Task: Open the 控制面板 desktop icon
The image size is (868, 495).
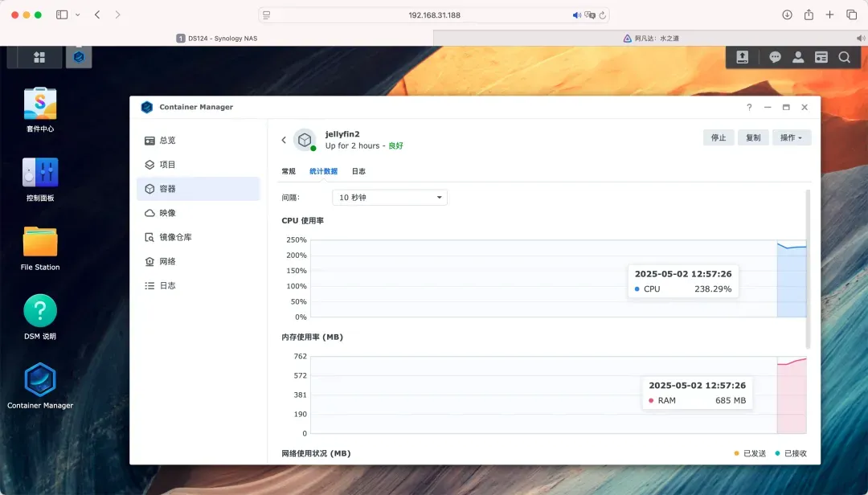Action: tap(40, 179)
